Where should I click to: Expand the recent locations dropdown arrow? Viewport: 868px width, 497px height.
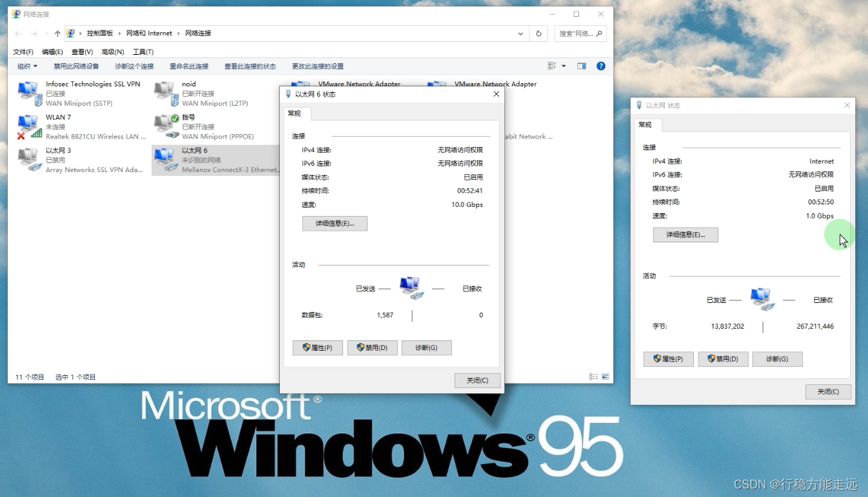pyautogui.click(x=46, y=34)
